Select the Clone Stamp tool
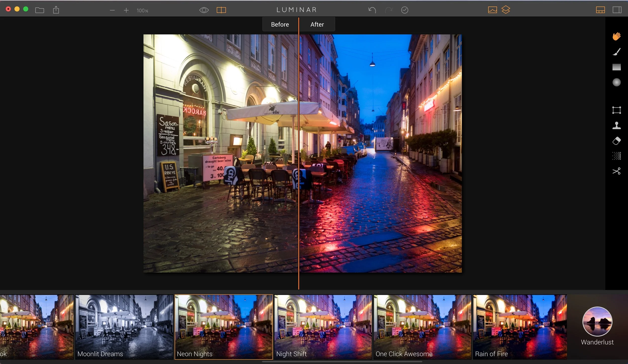The image size is (628, 364). pos(616,125)
